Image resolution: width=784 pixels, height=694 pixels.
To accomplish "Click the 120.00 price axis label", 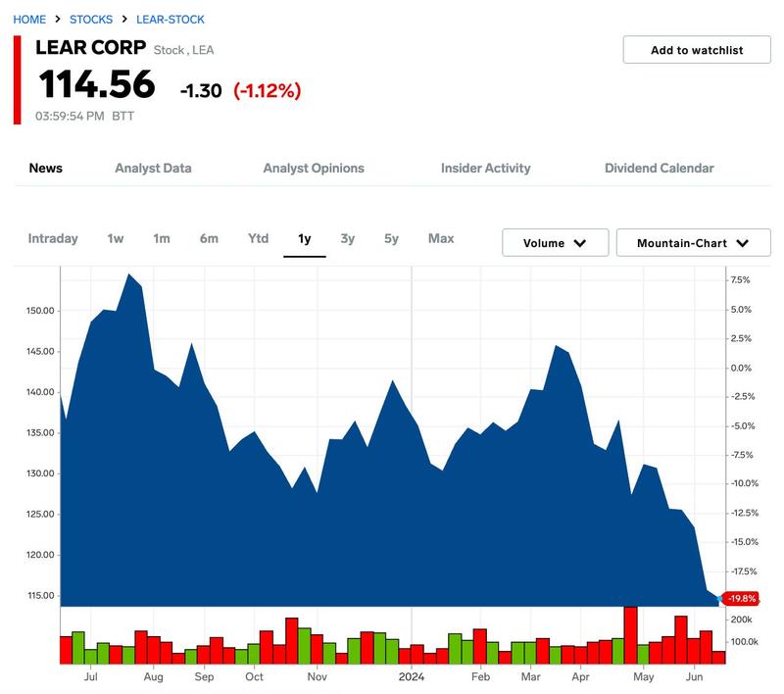I will pos(40,555).
